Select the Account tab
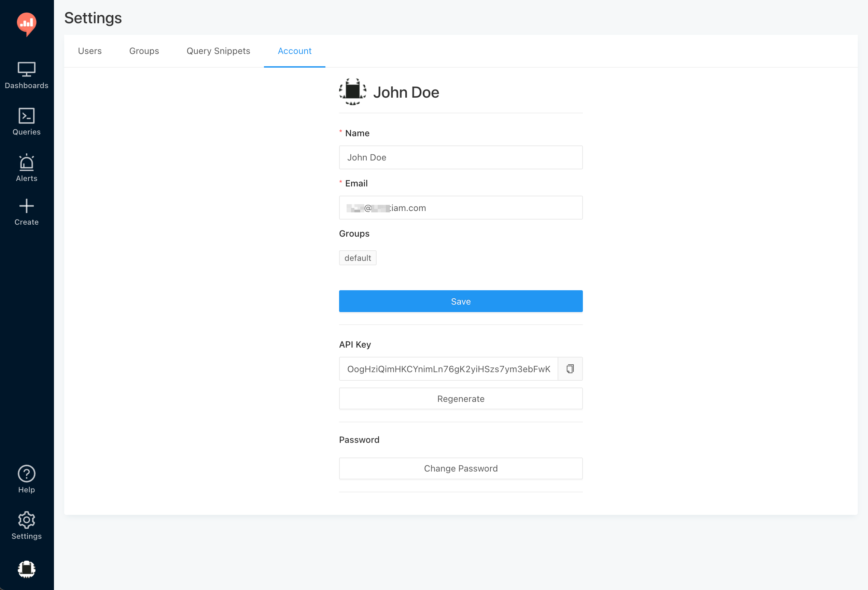868x590 pixels. tap(295, 51)
